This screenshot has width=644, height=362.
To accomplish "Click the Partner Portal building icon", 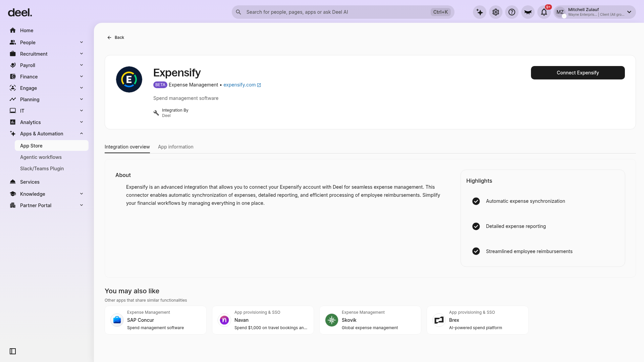I will coord(13,205).
